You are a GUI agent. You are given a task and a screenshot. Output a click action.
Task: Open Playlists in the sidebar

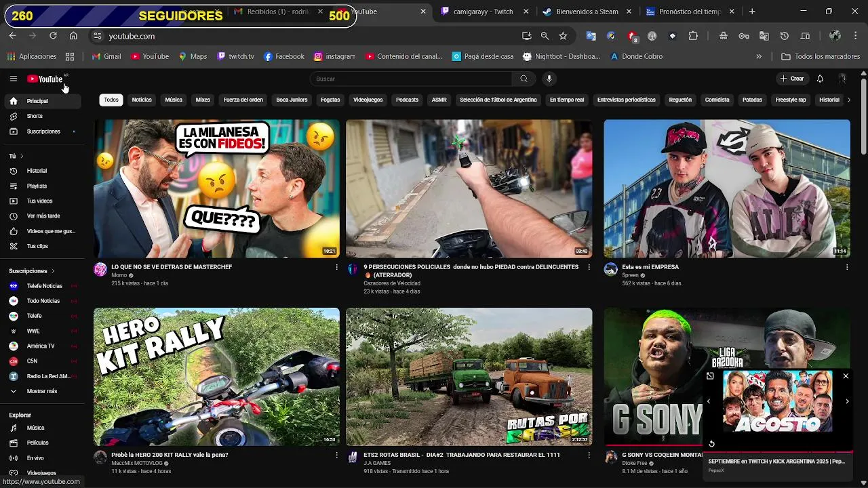pyautogui.click(x=43, y=186)
